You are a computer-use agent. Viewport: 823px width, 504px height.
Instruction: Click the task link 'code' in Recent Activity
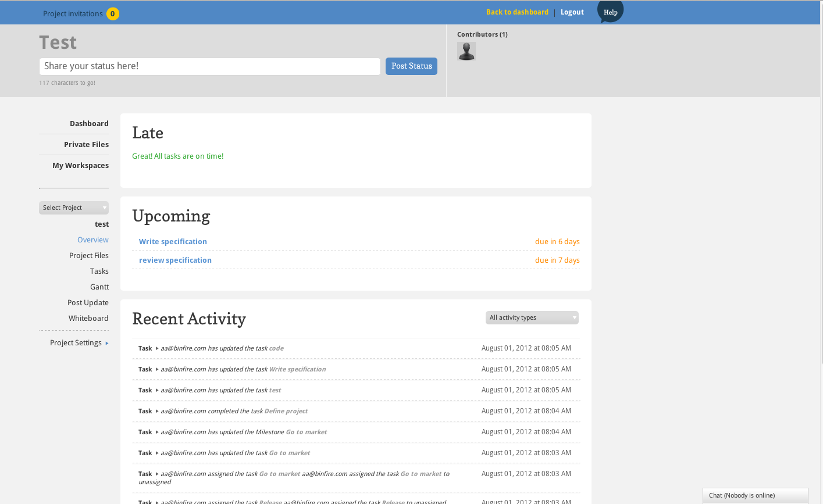pos(276,348)
